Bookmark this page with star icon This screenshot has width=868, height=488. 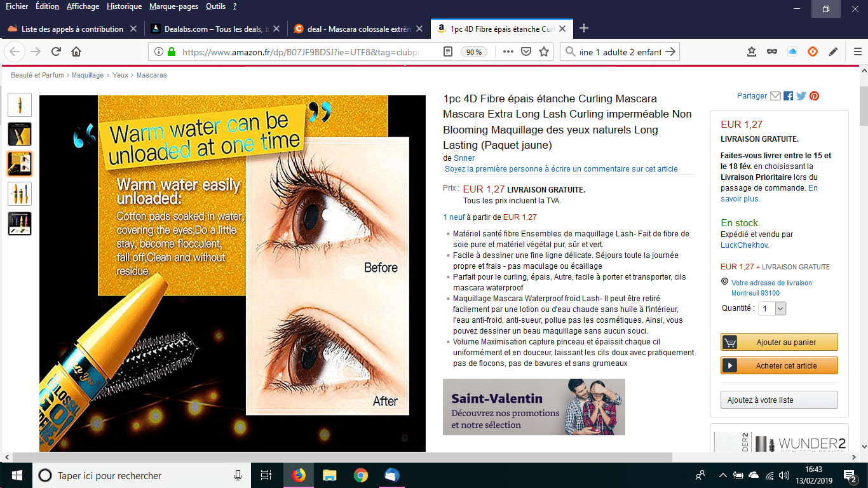(x=544, y=52)
